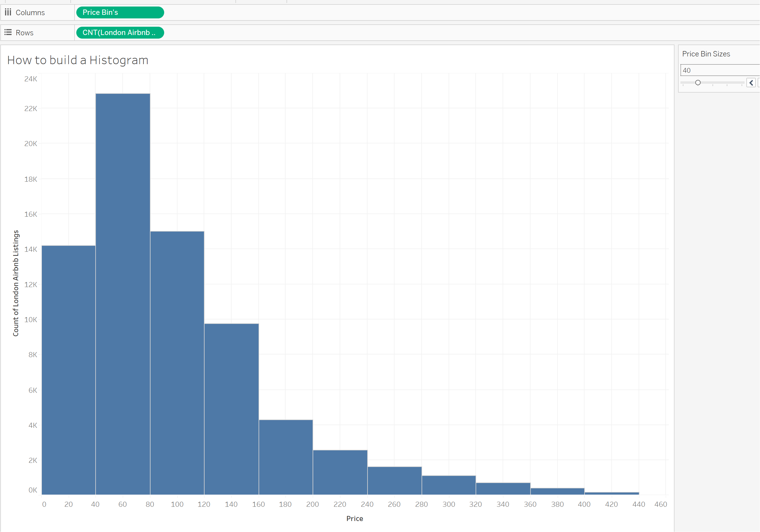Image resolution: width=760 pixels, height=532 pixels.
Task: Click the decrease bin size arrow button
Action: 751,83
